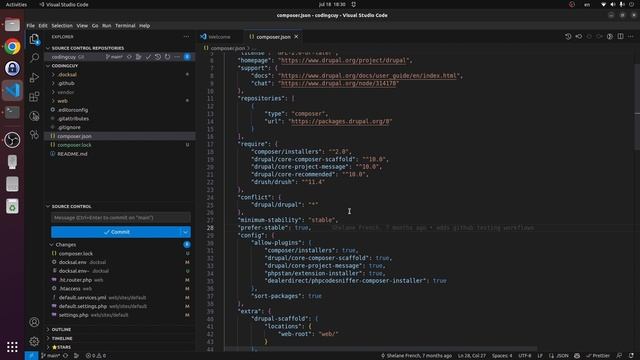Open the File menu
Viewport: 640px width, 360px height.
click(31, 25)
